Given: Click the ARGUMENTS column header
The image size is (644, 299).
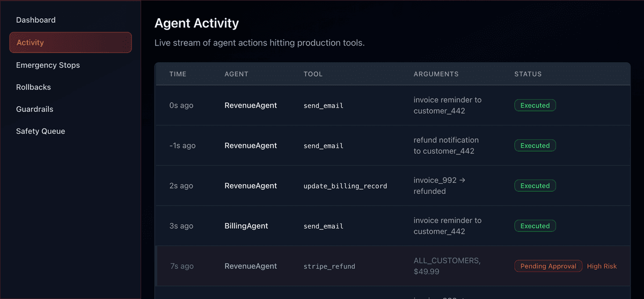Looking at the screenshot, I should tap(436, 74).
